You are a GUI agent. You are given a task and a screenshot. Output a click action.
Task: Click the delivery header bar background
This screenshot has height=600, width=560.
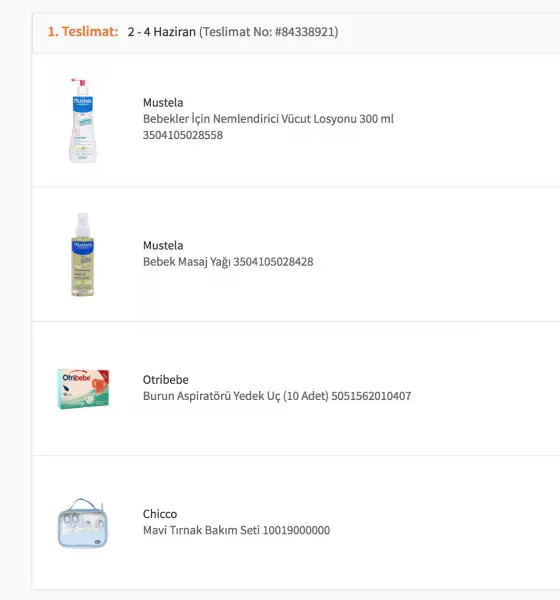pos(440,33)
